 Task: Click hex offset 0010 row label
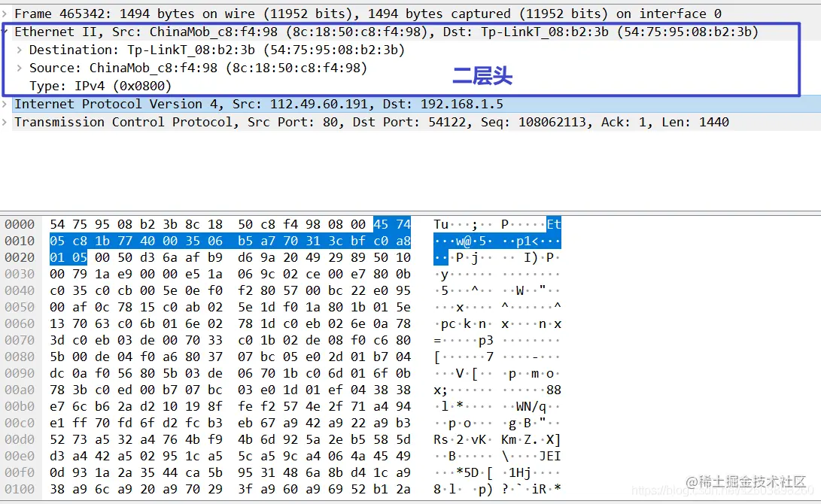[20, 241]
